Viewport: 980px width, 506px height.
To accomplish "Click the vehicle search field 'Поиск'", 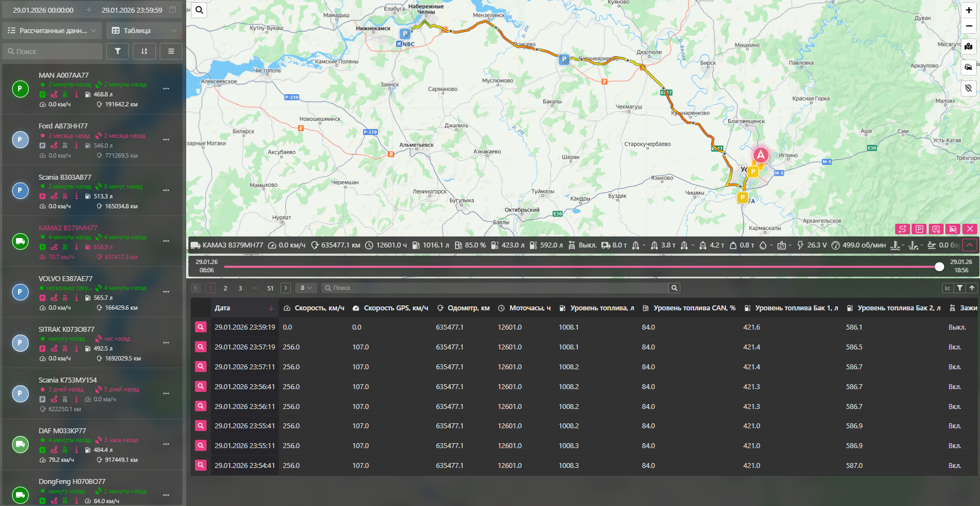I will click(55, 51).
